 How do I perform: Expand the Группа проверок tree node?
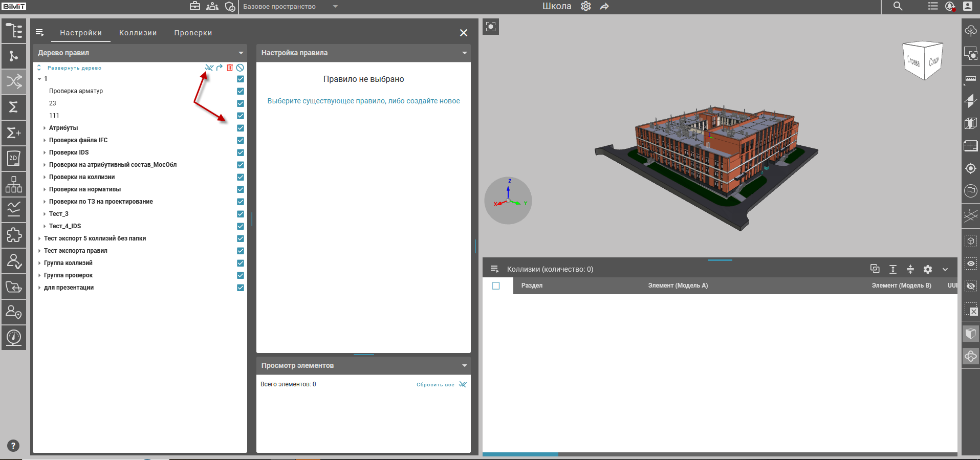[x=39, y=275]
